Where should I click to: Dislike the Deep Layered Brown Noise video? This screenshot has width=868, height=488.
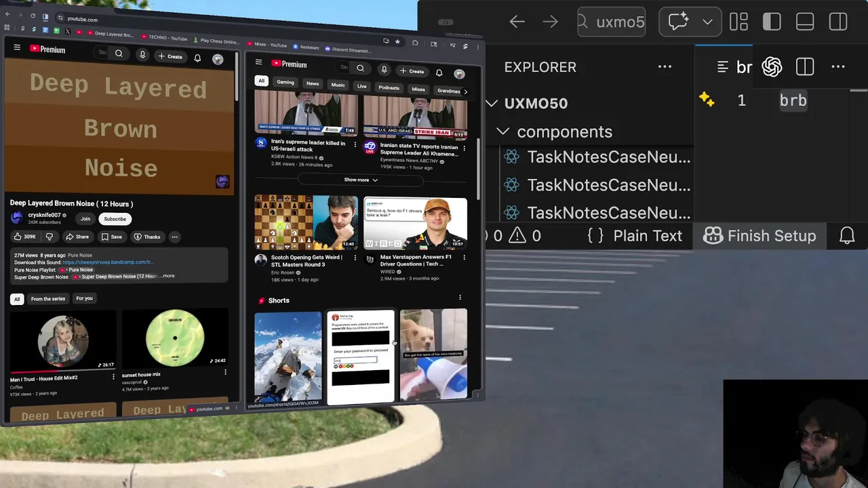(49, 237)
